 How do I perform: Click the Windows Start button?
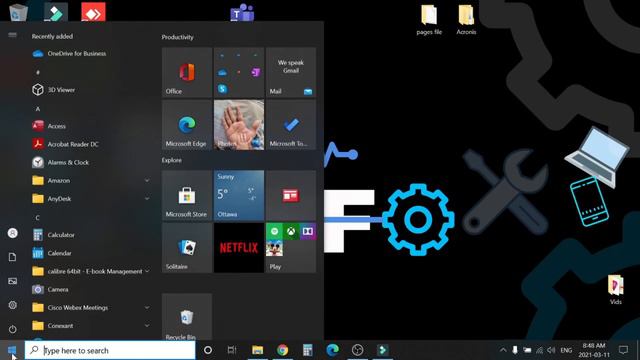12,350
